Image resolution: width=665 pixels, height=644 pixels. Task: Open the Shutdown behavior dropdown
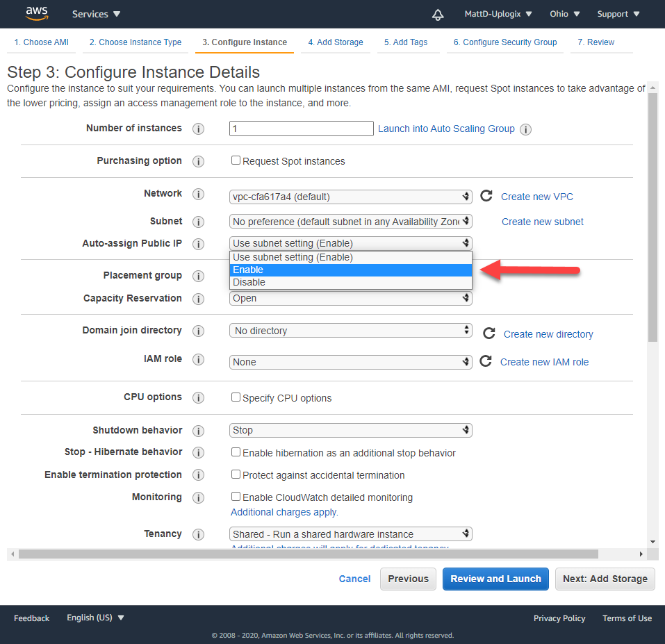click(350, 430)
